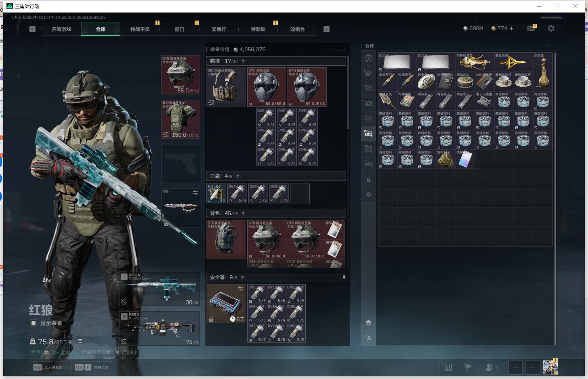This screenshot has height=379, width=588.
Task: Invite teammate via first plus slot
Action: 515,367
